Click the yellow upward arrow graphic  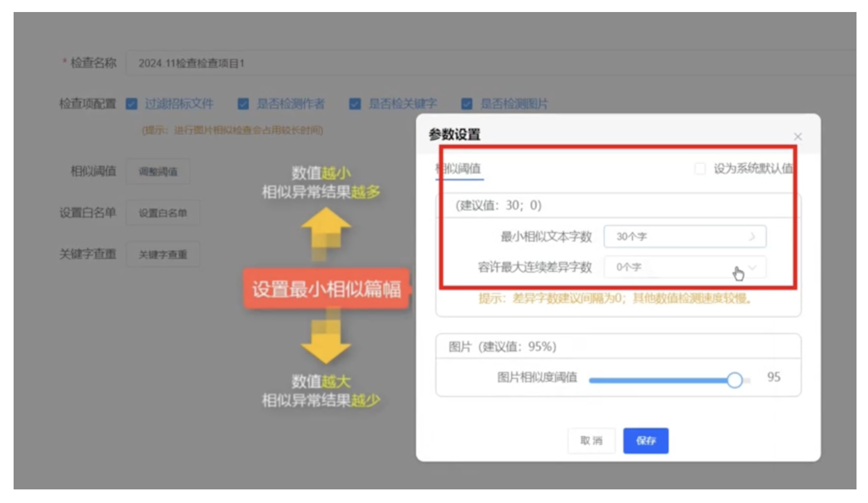[x=326, y=228]
